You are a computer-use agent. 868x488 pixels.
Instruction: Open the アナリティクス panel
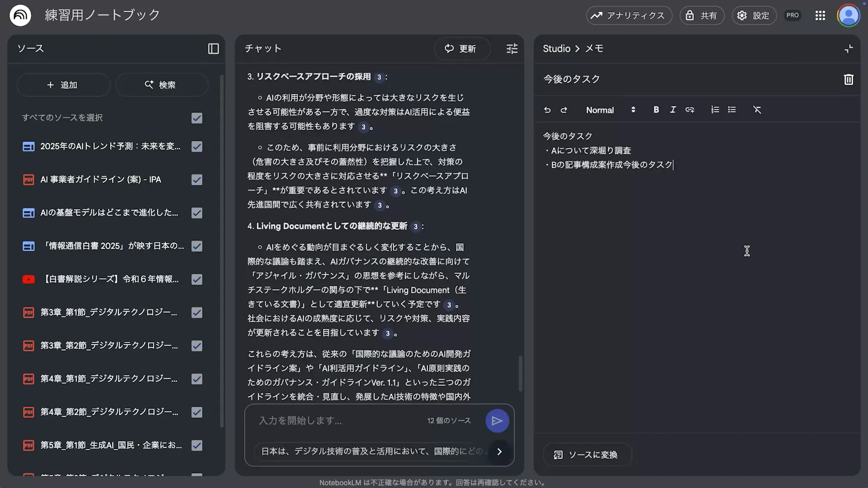[x=628, y=15]
